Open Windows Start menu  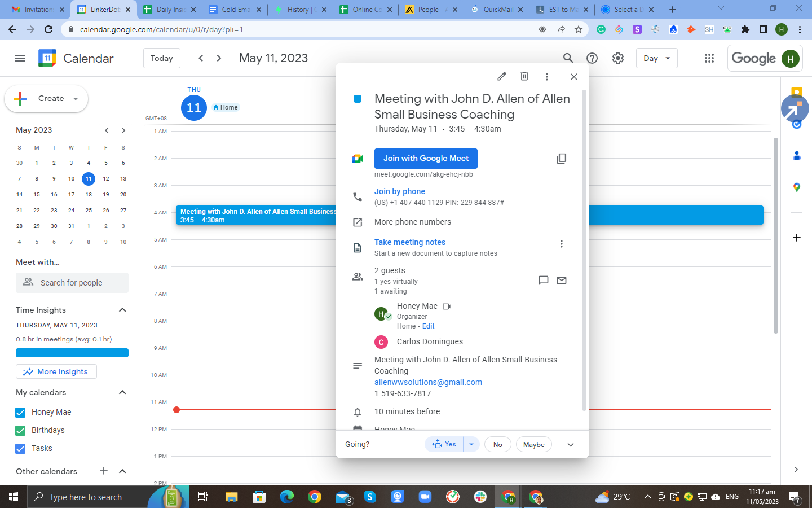point(14,497)
